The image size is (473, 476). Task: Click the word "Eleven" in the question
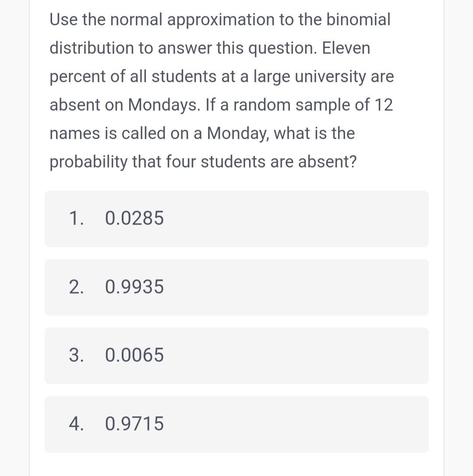click(x=346, y=48)
